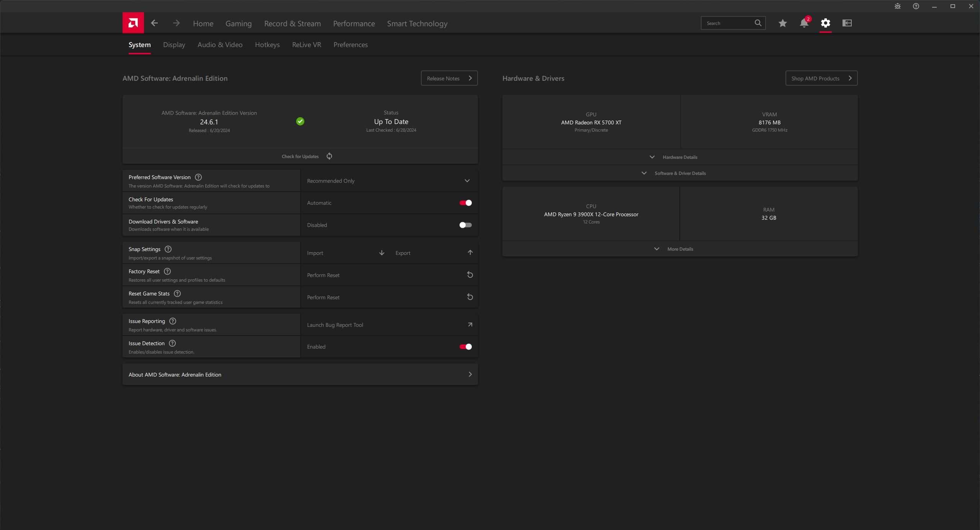This screenshot has height=530, width=980.
Task: Click the Import down arrow icon
Action: coord(381,253)
